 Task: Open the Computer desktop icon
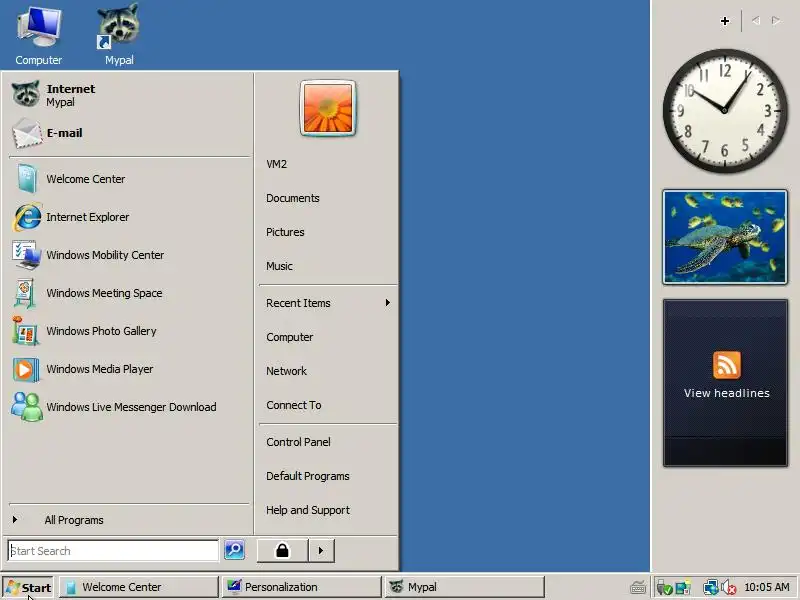(39, 35)
